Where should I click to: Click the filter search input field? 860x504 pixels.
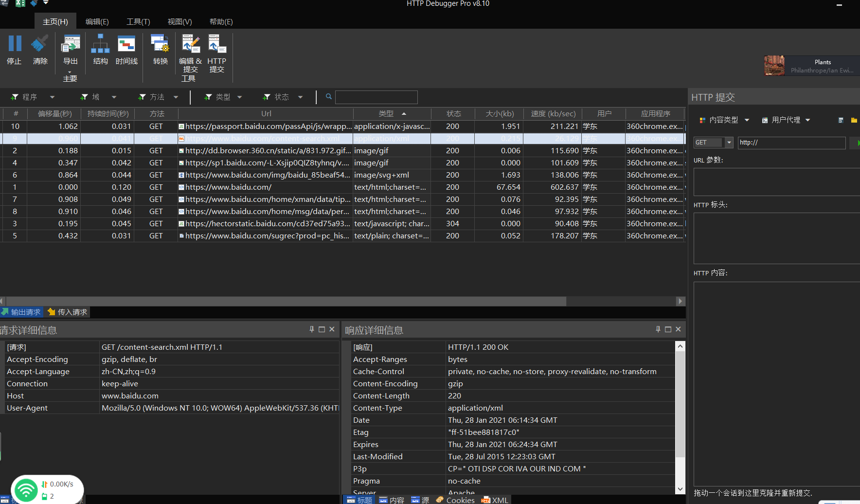(x=376, y=97)
